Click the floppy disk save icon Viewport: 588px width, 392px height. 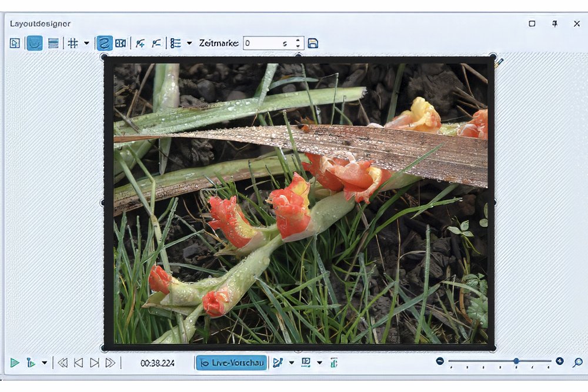[x=313, y=43]
